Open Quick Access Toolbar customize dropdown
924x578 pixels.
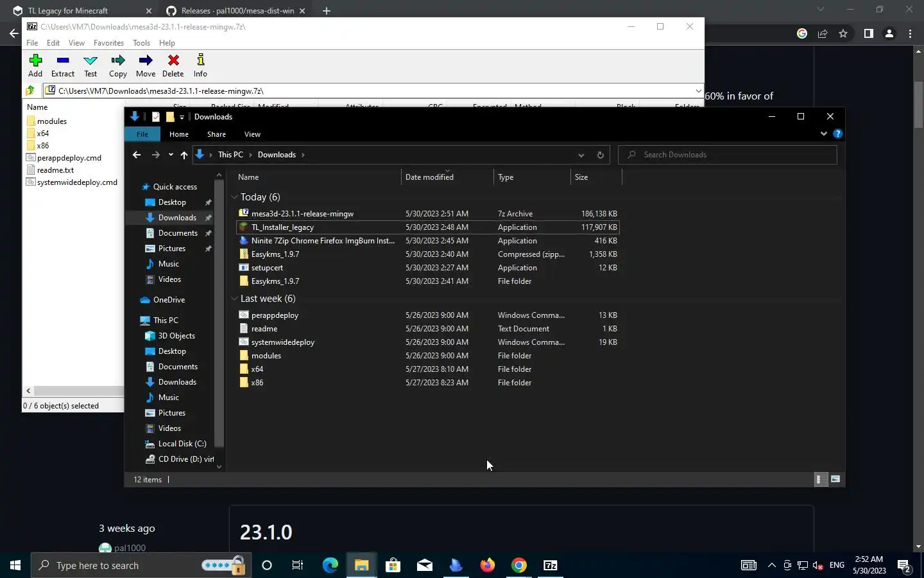coord(182,117)
